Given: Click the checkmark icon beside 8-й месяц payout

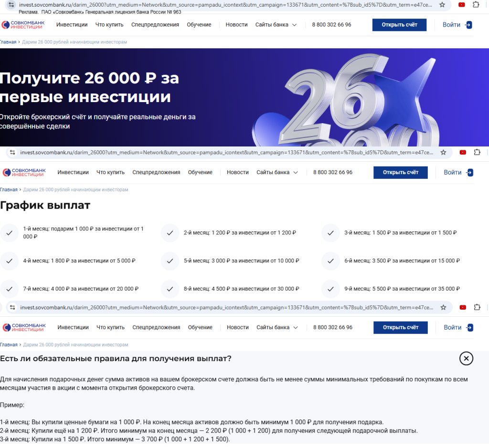Looking at the screenshot, I should pyautogui.click(x=170, y=289).
